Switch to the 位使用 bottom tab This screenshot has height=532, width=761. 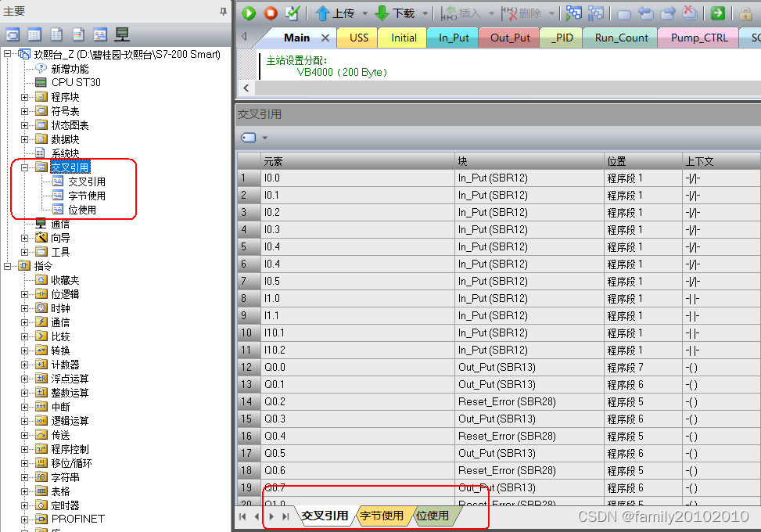pyautogui.click(x=433, y=516)
